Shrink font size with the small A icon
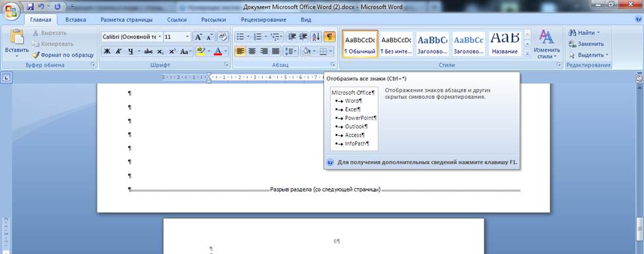The image size is (644, 254). (x=209, y=37)
